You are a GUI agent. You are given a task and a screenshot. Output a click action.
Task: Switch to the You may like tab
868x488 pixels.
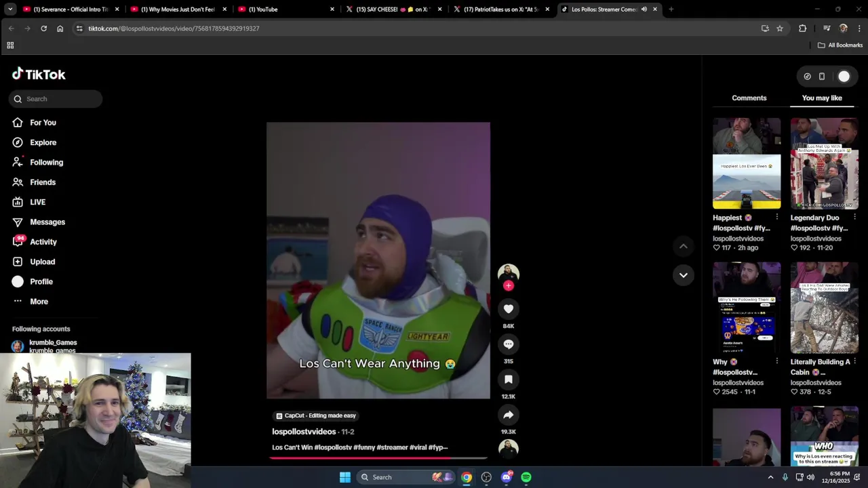point(822,98)
